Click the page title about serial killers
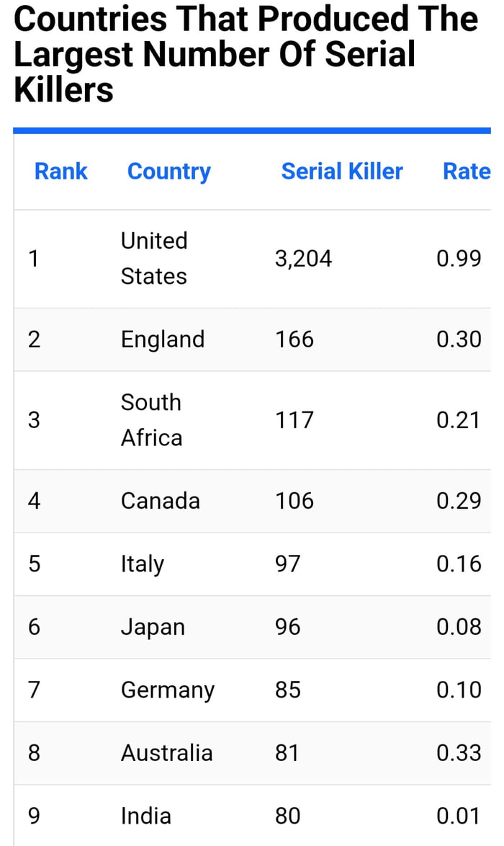 [246, 55]
